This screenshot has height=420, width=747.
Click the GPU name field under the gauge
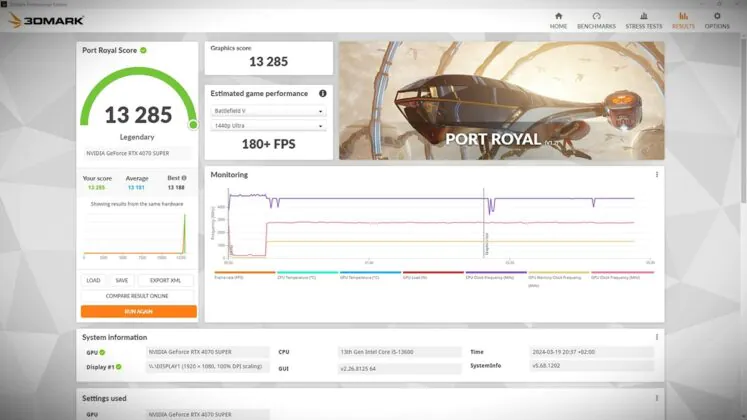coord(137,153)
